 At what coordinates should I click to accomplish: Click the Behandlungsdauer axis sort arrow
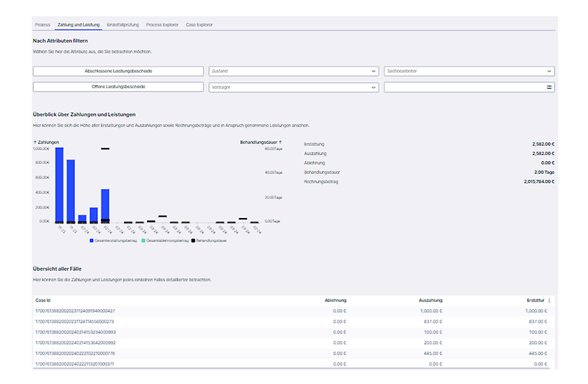coord(280,142)
